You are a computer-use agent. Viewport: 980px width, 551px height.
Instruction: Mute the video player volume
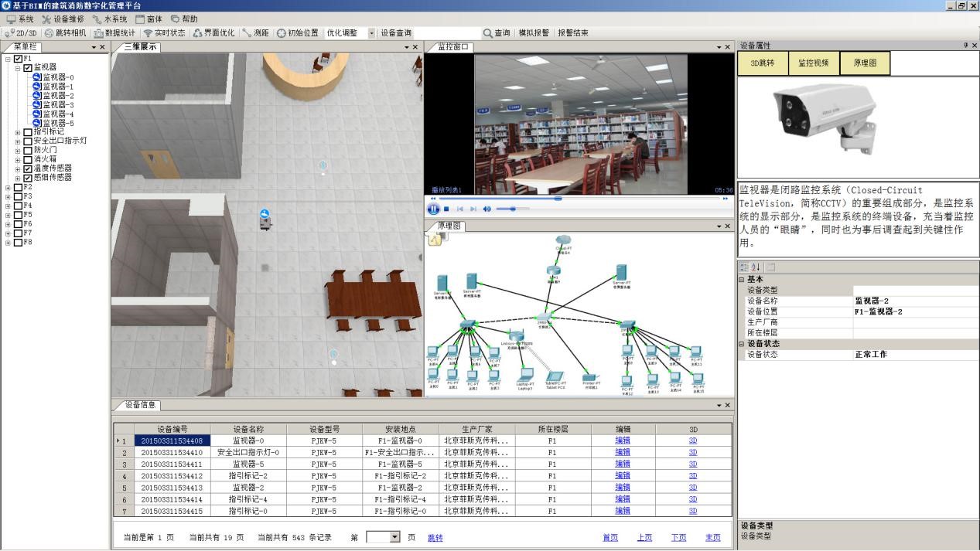click(487, 209)
